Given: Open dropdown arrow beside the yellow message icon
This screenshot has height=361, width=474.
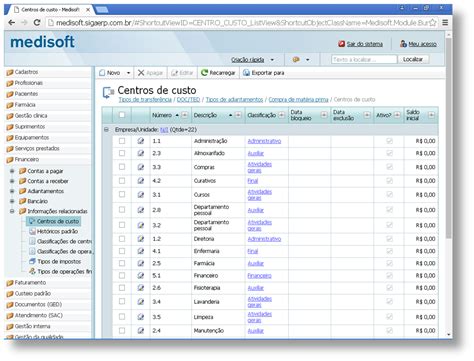Looking at the screenshot, I should point(307,60).
